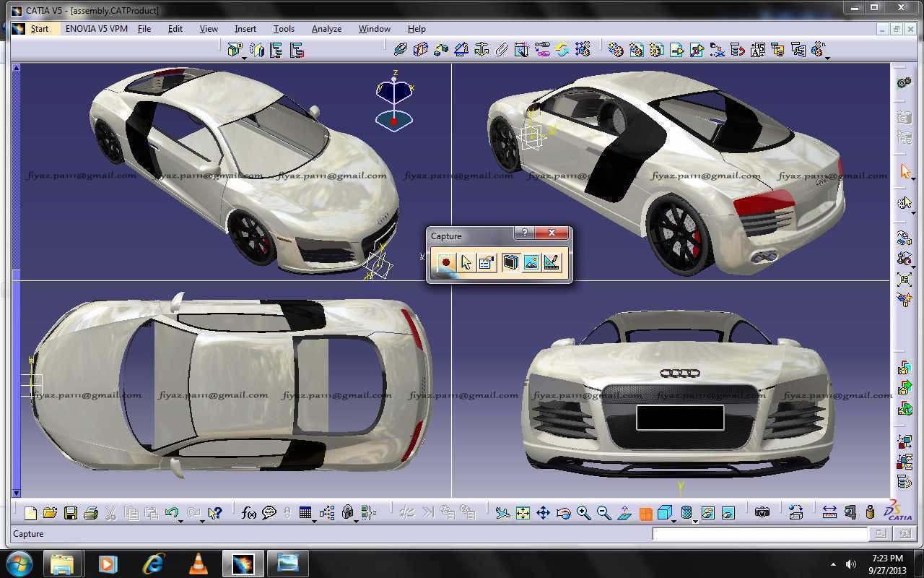The image size is (924, 578).
Task: Toggle Screen mode in Capture dialog
Action: (510, 262)
